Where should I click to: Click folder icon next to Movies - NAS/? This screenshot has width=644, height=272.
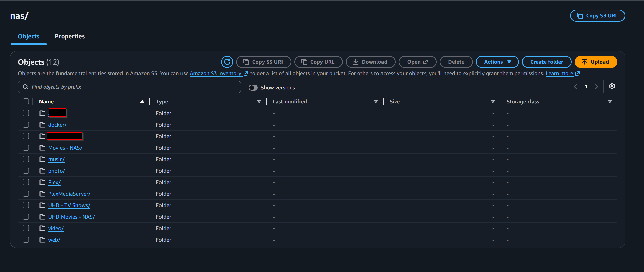click(x=42, y=148)
